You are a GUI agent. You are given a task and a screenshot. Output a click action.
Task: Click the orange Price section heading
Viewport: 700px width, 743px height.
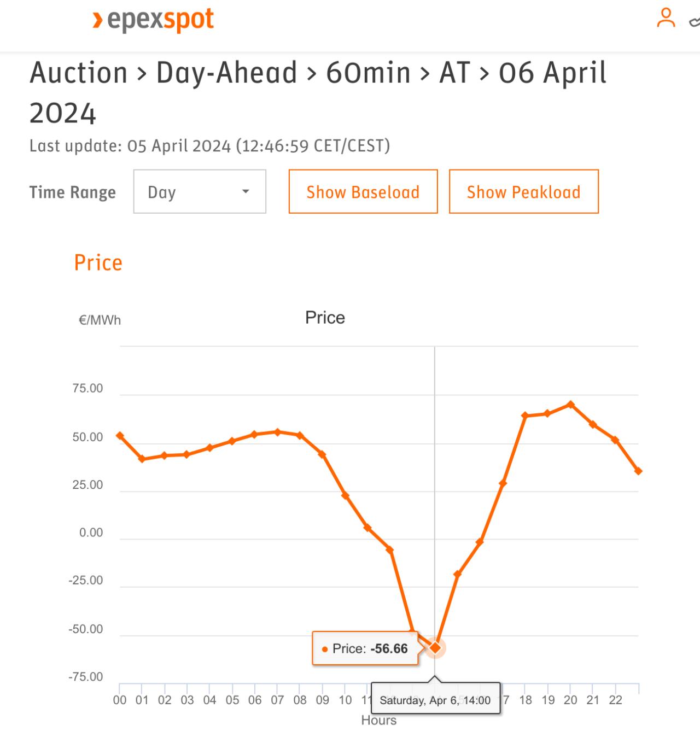(x=98, y=262)
